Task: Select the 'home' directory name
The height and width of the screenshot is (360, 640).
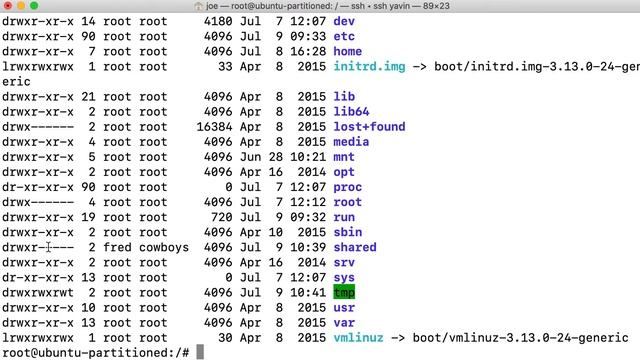Action: coord(348,51)
